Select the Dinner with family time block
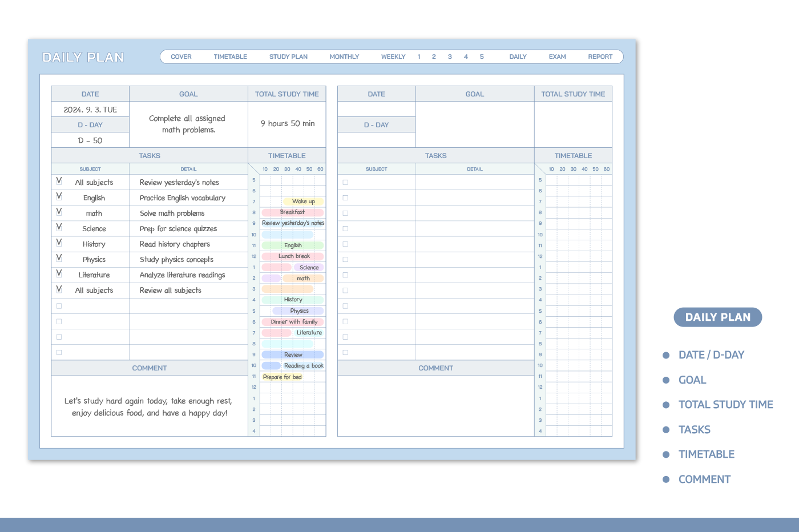 pos(293,322)
